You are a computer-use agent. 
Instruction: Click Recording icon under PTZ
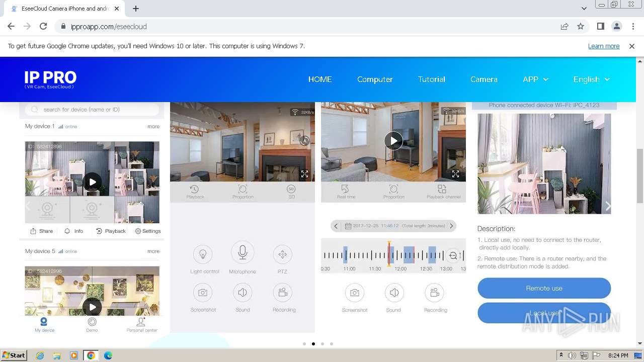[x=282, y=292]
